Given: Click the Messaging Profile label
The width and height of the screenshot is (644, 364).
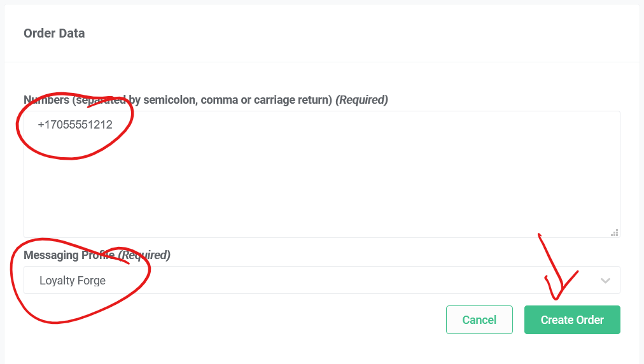Looking at the screenshot, I should pyautogui.click(x=69, y=255).
